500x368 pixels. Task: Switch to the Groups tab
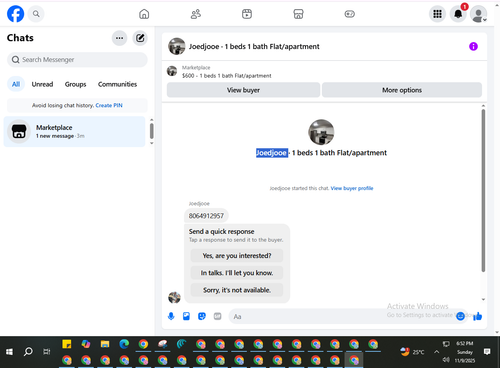[75, 84]
